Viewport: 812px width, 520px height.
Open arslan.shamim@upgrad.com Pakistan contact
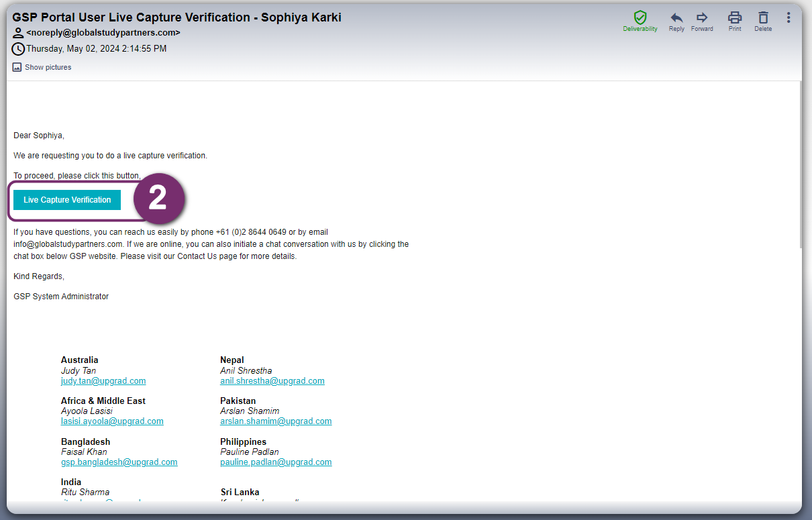pyautogui.click(x=276, y=421)
